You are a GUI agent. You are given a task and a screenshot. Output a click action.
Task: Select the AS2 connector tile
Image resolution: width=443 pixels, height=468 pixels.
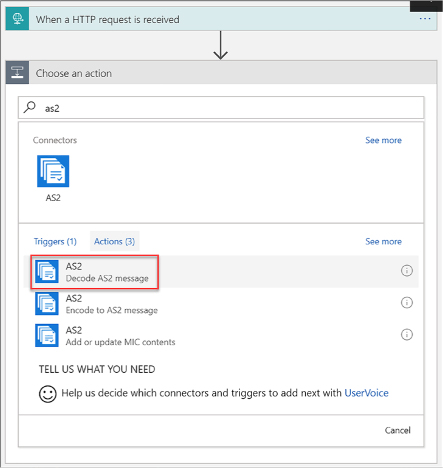(53, 178)
